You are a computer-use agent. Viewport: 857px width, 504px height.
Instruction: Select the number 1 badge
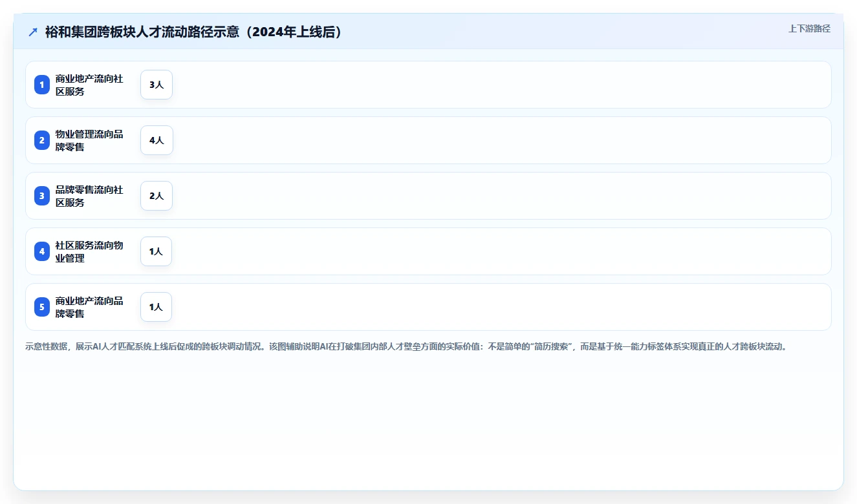coord(42,85)
